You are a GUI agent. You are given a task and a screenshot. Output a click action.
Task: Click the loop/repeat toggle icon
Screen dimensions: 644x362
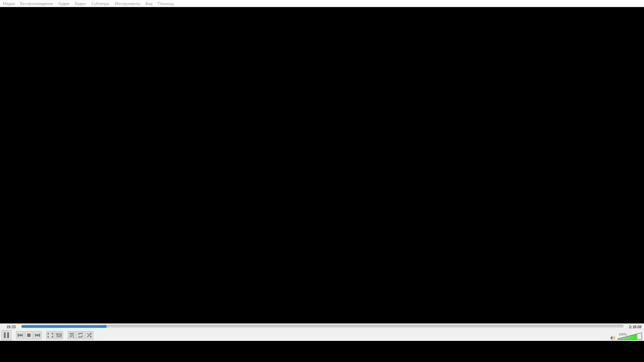point(80,335)
